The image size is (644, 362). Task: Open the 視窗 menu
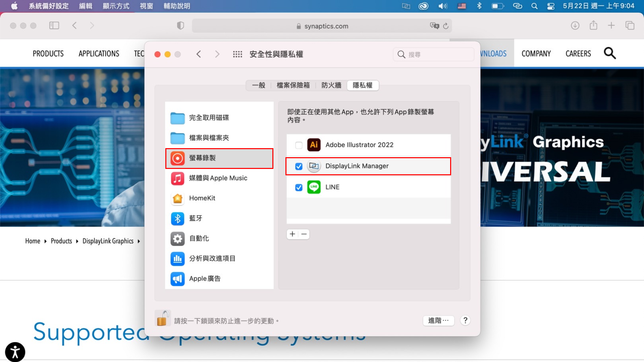click(x=146, y=6)
